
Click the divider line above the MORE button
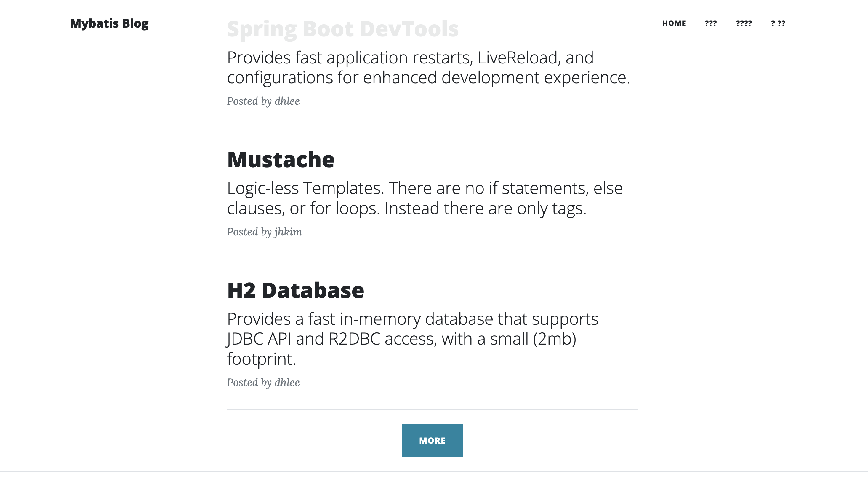(x=432, y=410)
